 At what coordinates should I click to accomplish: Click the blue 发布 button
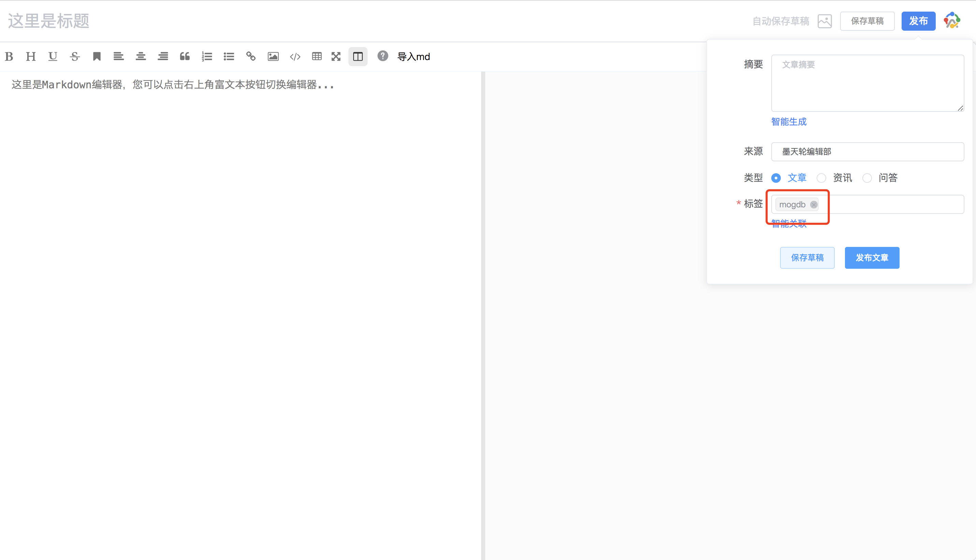point(918,21)
